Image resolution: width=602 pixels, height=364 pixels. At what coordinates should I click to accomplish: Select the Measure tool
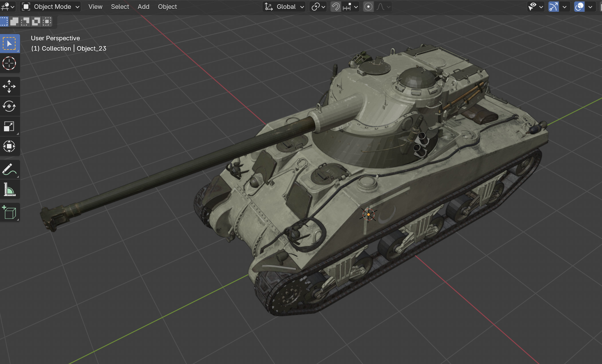coord(9,189)
